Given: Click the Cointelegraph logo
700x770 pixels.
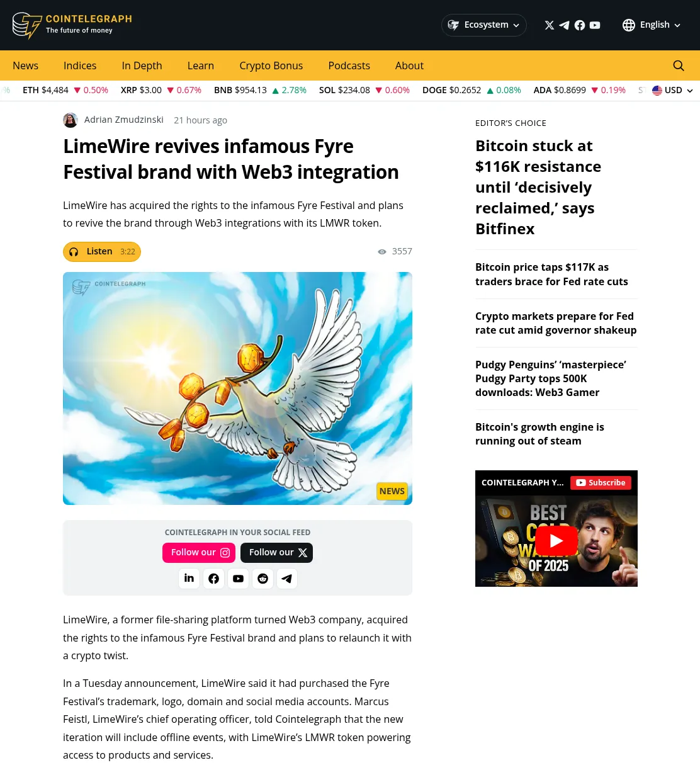Looking at the screenshot, I should pyautogui.click(x=72, y=25).
